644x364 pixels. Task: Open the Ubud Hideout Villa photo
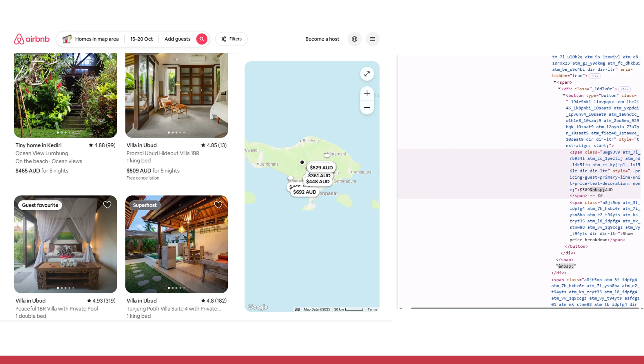coord(176,95)
